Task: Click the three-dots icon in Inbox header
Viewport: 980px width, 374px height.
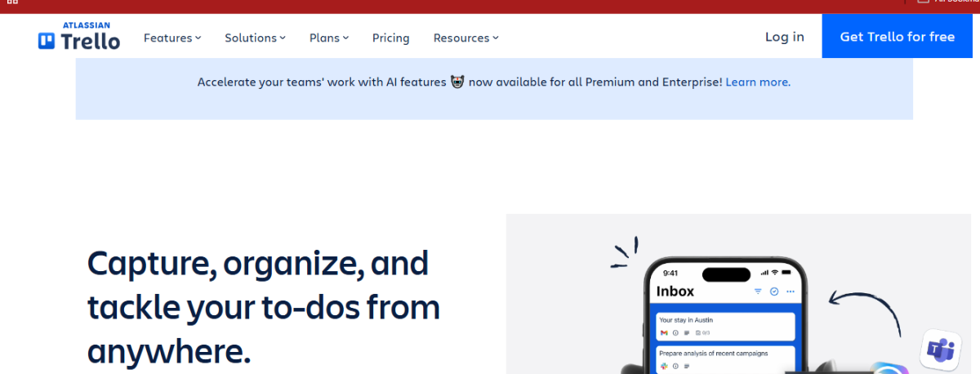Action: click(x=790, y=292)
